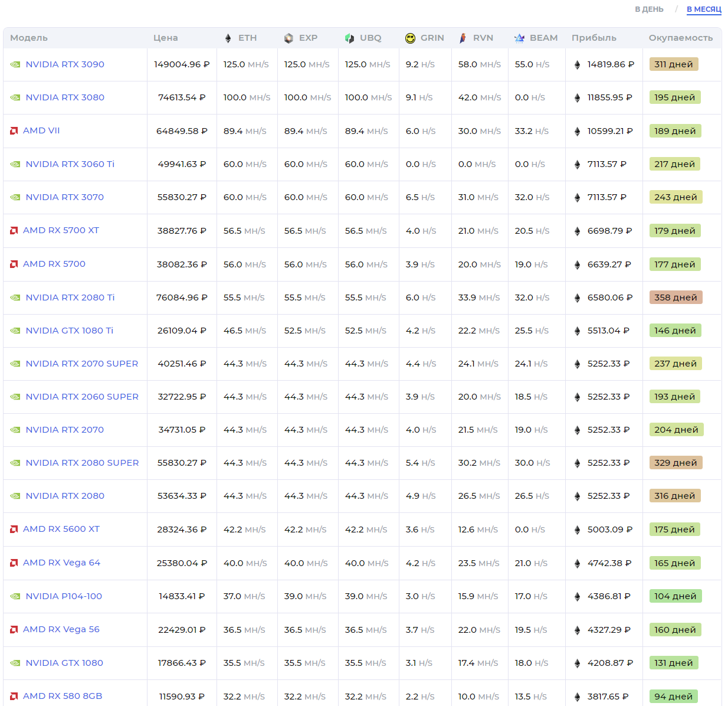Click the RVN raven icon in header
This screenshot has width=728, height=706.
tap(463, 38)
